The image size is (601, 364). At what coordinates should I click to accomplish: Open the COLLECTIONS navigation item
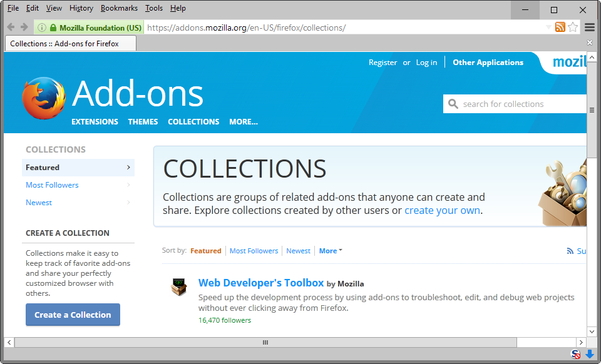pos(193,122)
